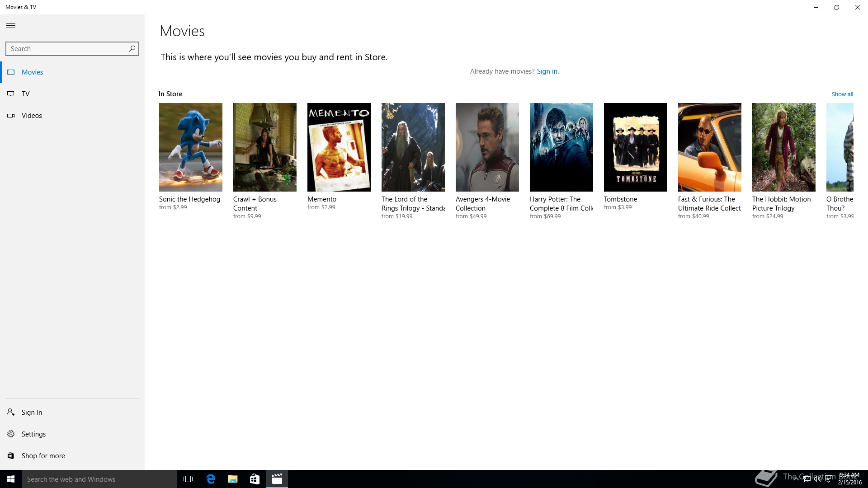Click the taskbar Search the web box
The image size is (868, 488).
[x=99, y=479]
